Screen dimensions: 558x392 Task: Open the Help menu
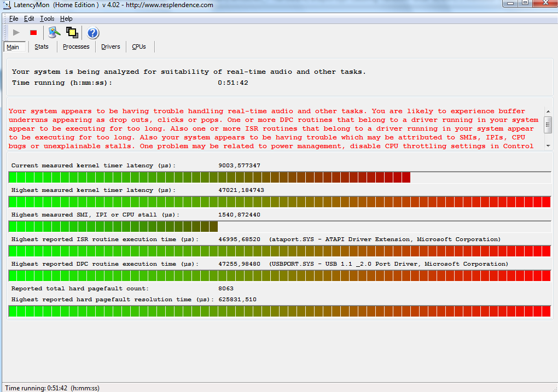(x=66, y=19)
